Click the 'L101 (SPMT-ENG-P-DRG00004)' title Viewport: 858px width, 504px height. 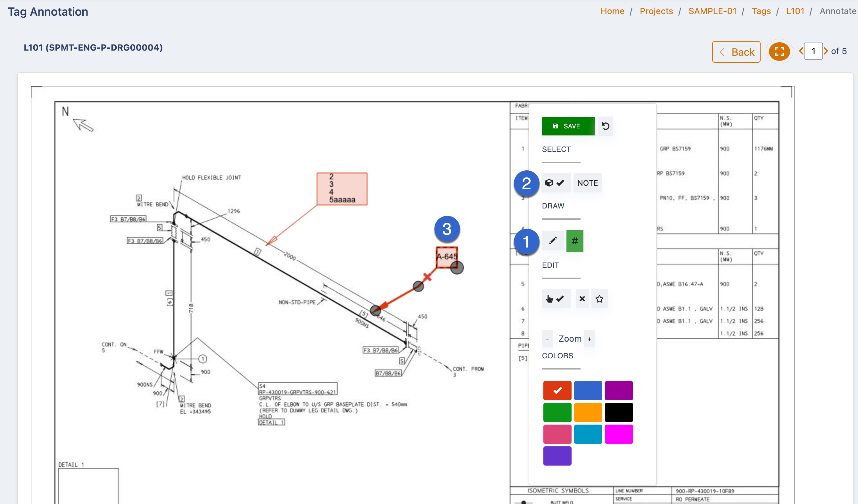93,48
